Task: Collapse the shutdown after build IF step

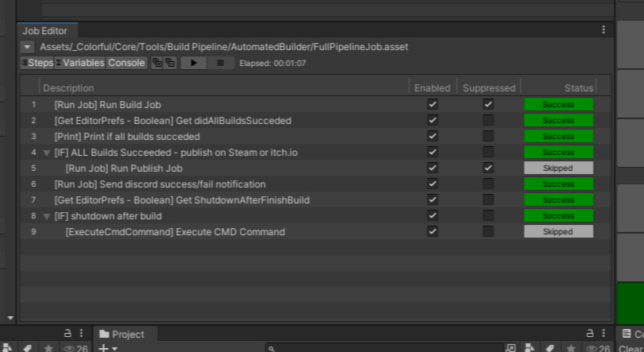Action: point(47,216)
